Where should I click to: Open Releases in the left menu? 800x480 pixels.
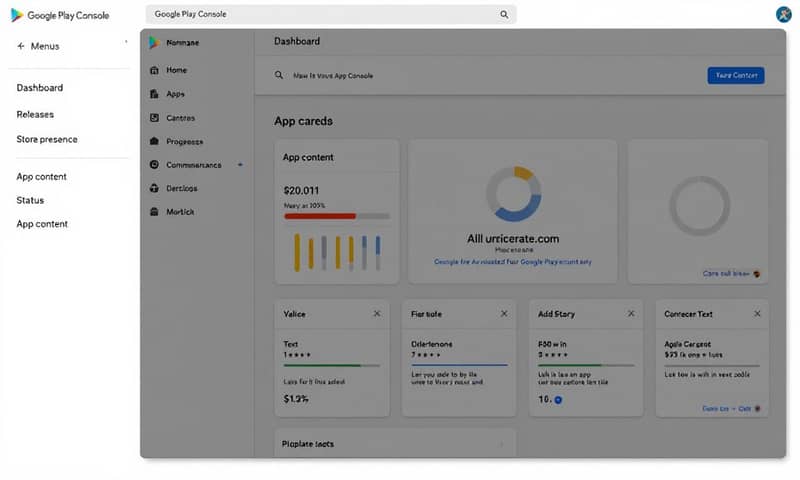pos(35,114)
